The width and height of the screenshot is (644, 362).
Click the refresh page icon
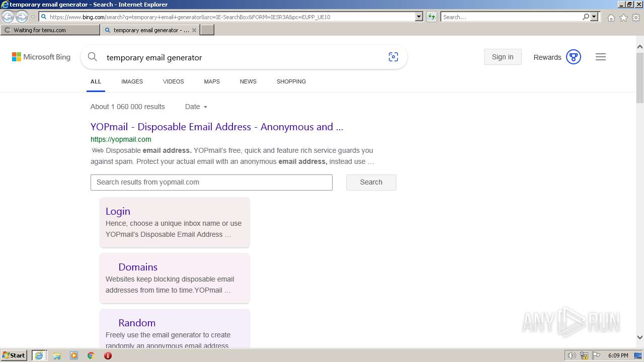click(432, 17)
